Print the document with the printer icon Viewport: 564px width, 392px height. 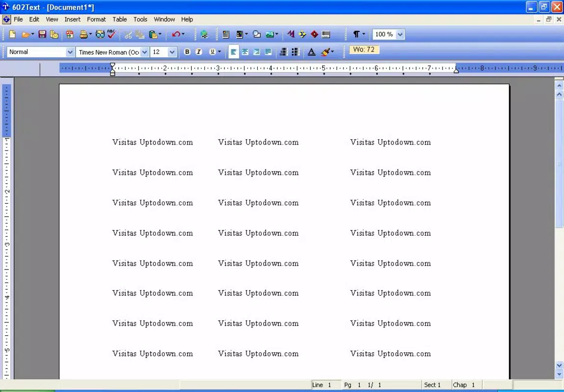coord(83,34)
